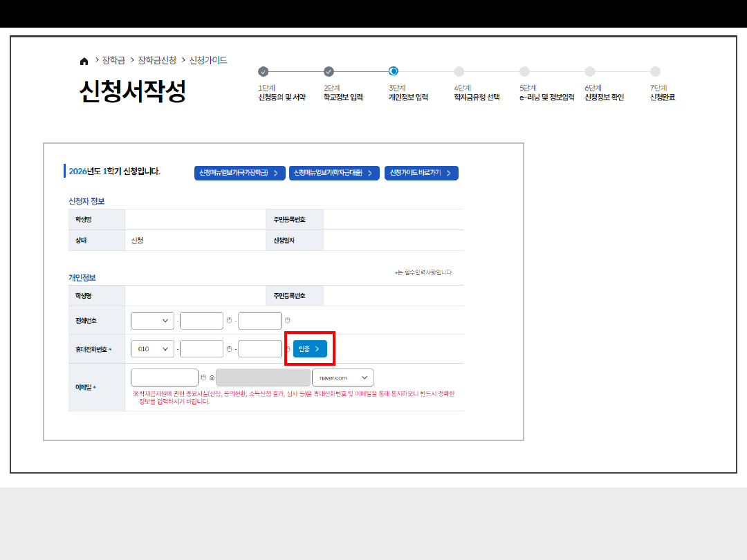Expand the naver.com email domain dropdown

click(343, 377)
